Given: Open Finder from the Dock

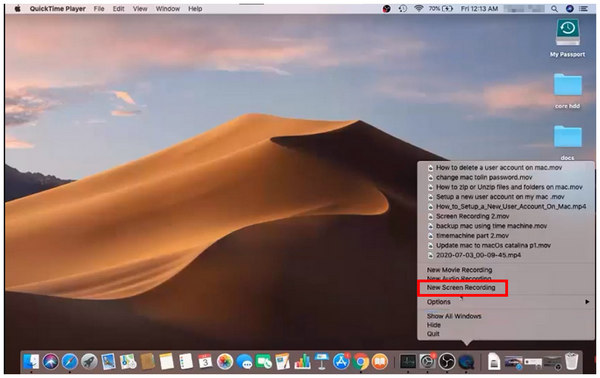Looking at the screenshot, I should (31, 362).
